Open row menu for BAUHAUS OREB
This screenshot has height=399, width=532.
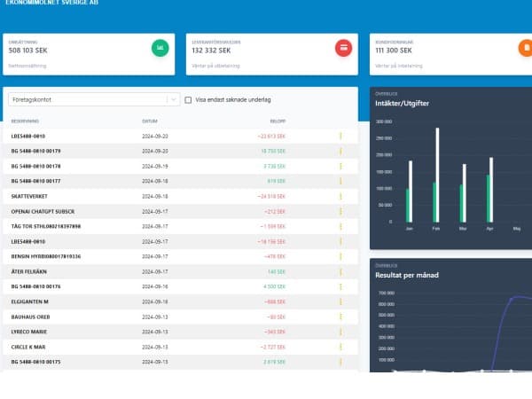click(340, 317)
